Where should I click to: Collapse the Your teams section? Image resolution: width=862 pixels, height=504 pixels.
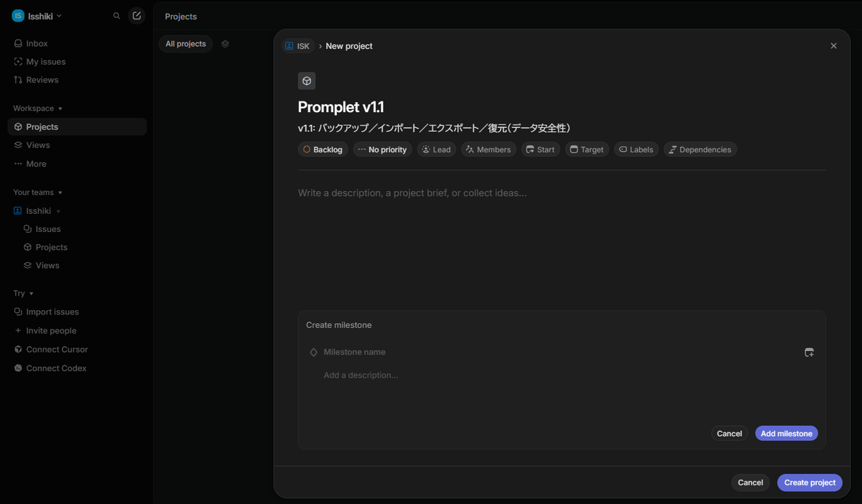pyautogui.click(x=37, y=192)
